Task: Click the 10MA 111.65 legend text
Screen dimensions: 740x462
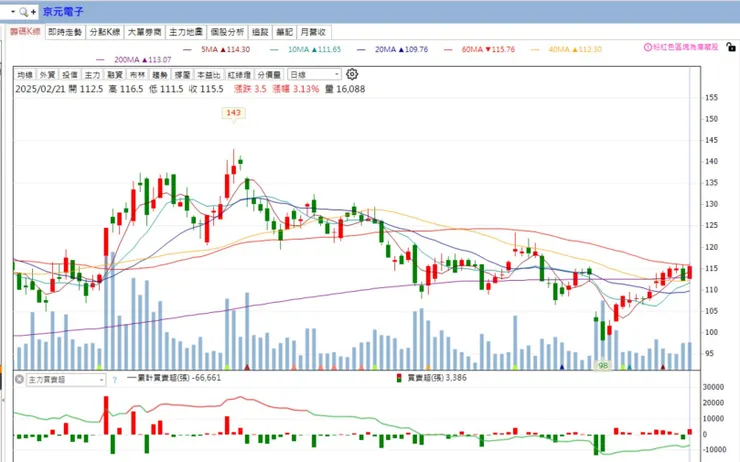Action: pos(314,50)
